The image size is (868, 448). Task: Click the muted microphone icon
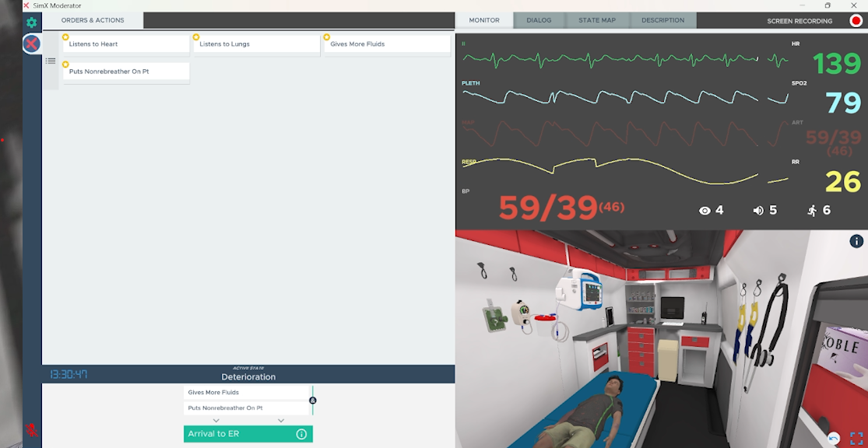point(31,429)
